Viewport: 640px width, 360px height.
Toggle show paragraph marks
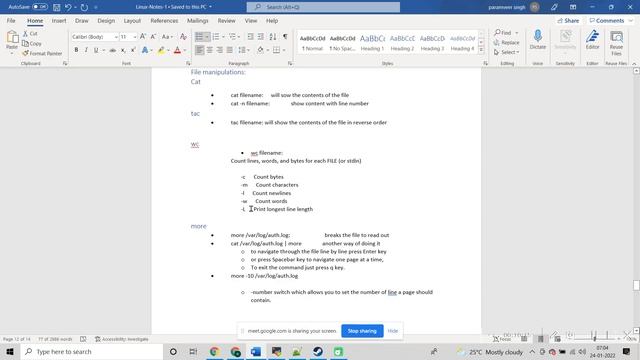coord(285,37)
